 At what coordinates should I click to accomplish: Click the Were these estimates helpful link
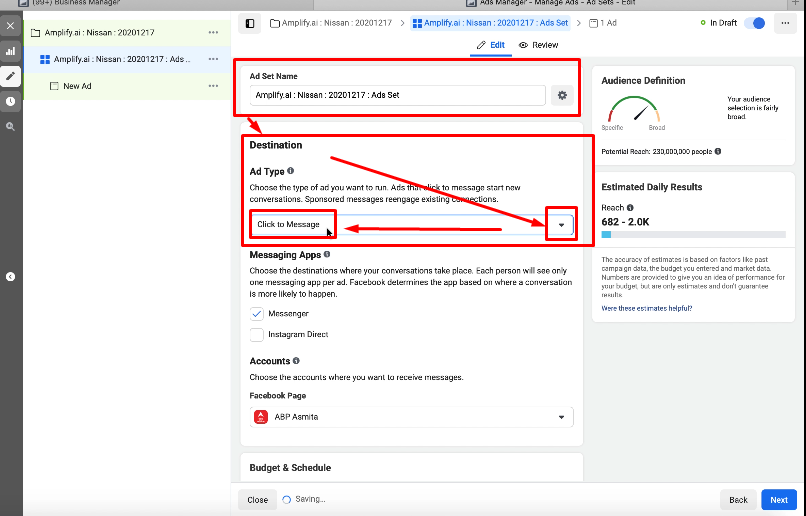tap(647, 308)
